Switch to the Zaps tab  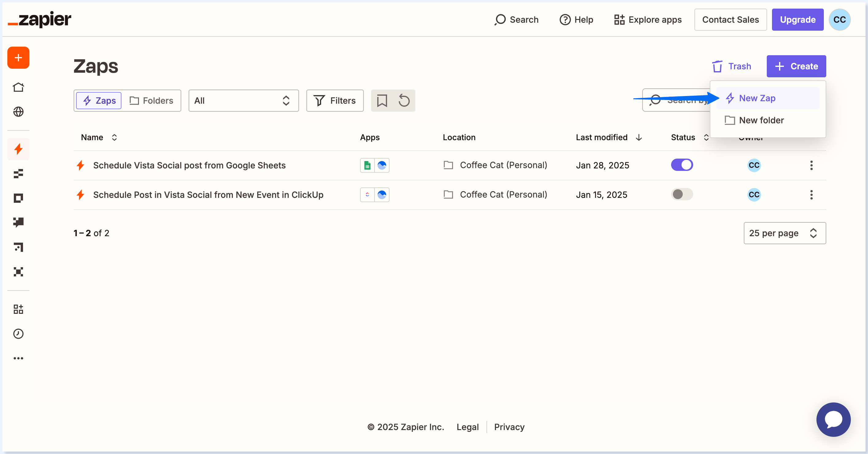click(99, 100)
